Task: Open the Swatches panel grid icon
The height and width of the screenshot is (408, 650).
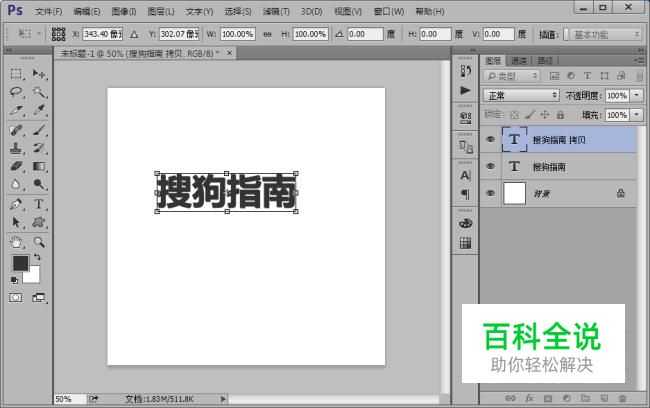Action: coord(466,243)
